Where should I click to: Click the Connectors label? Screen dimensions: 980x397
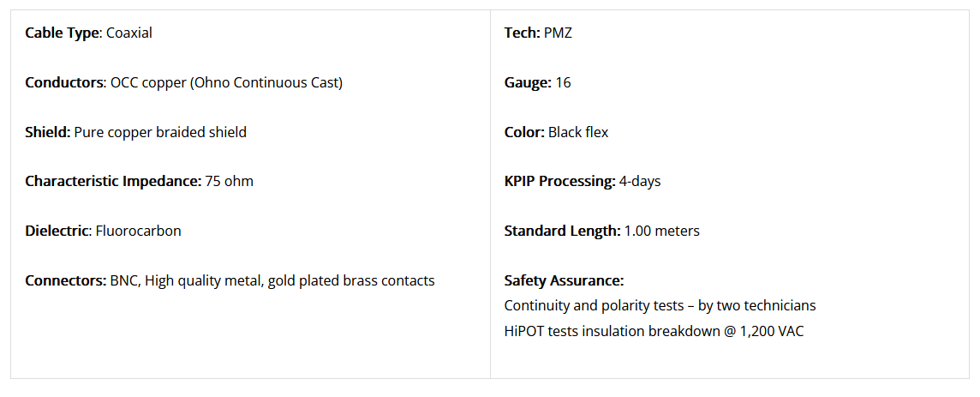pyautogui.click(x=66, y=281)
